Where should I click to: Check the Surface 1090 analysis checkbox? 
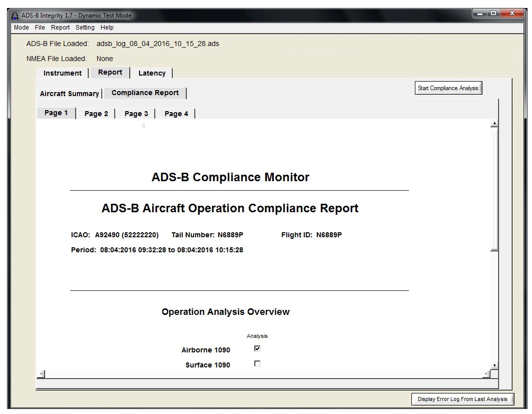(x=257, y=364)
